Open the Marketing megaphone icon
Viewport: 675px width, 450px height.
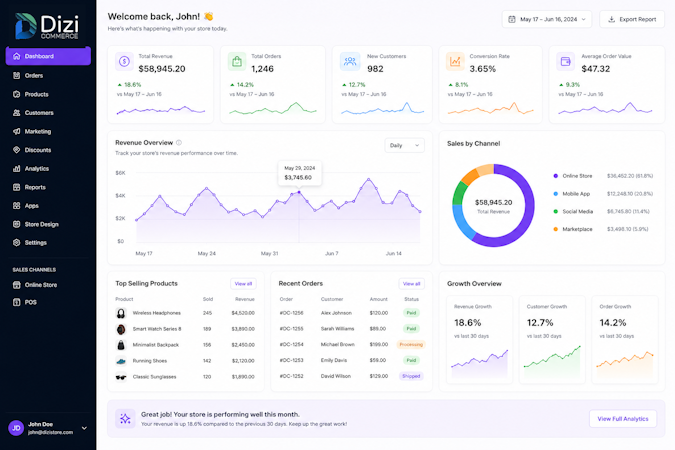tap(16, 131)
